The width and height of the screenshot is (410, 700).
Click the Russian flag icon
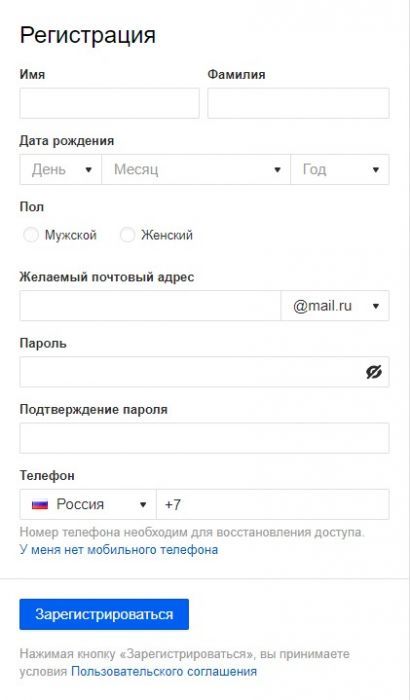pos(40,504)
